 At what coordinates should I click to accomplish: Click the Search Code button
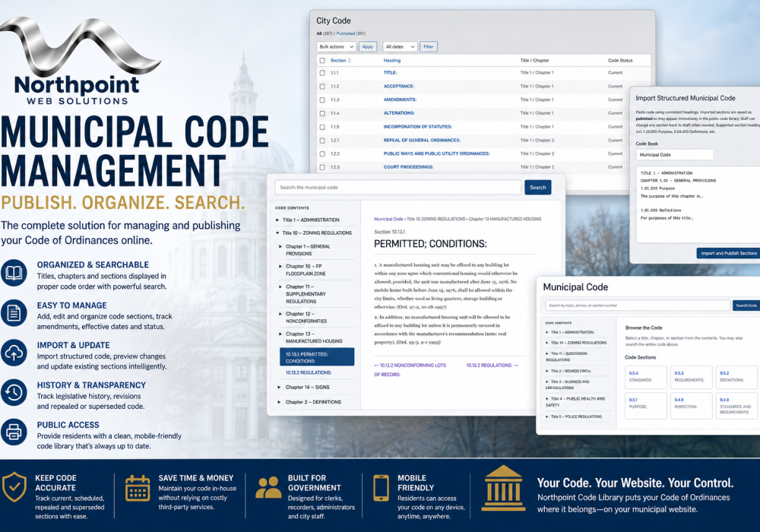(x=746, y=306)
